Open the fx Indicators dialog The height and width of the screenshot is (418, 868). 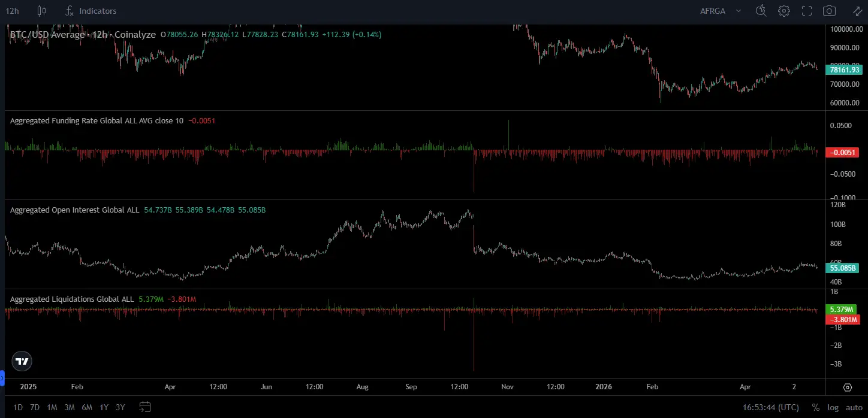(91, 11)
